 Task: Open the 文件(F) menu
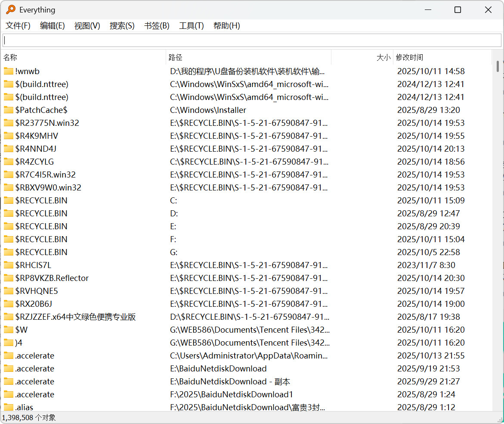point(17,25)
